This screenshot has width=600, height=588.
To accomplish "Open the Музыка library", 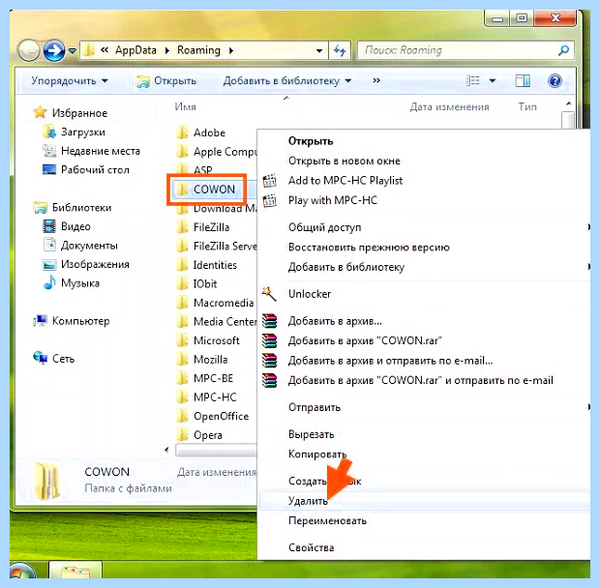I will pos(71,283).
